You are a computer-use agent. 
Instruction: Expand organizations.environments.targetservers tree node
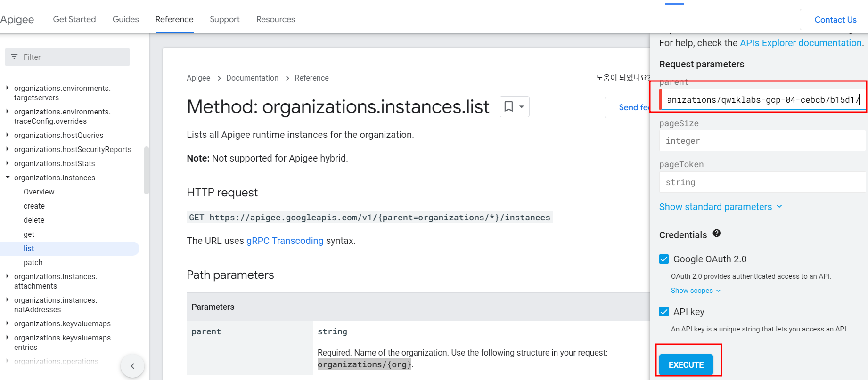tap(7, 88)
